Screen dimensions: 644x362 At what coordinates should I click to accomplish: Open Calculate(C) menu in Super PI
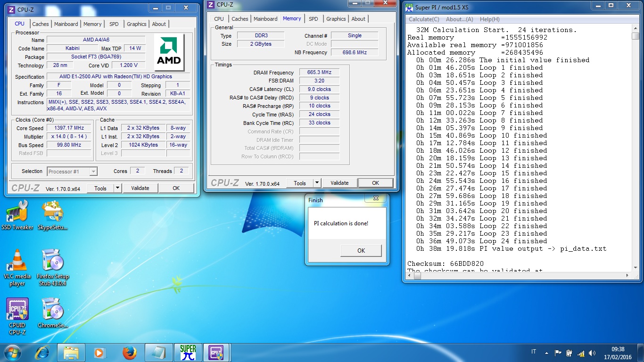tap(424, 19)
